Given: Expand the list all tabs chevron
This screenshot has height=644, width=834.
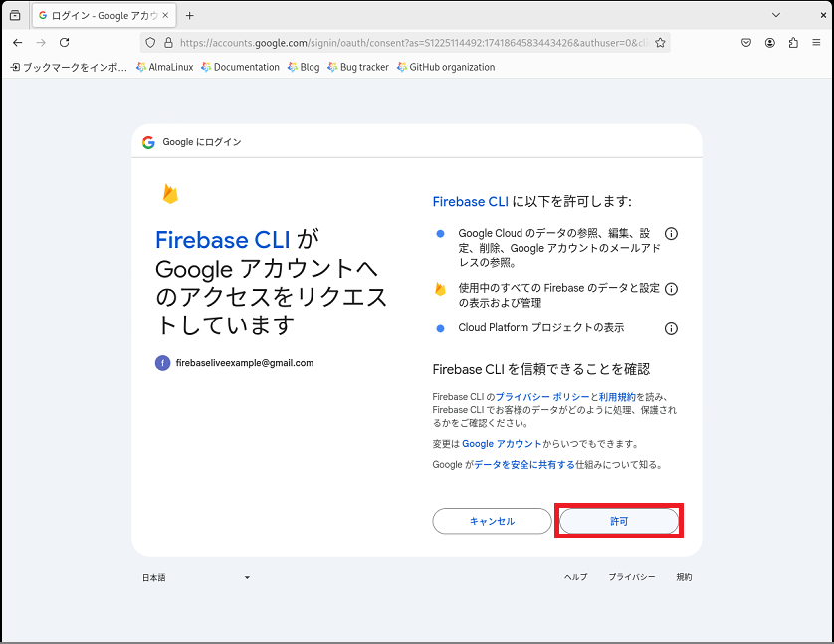Looking at the screenshot, I should click(776, 15).
